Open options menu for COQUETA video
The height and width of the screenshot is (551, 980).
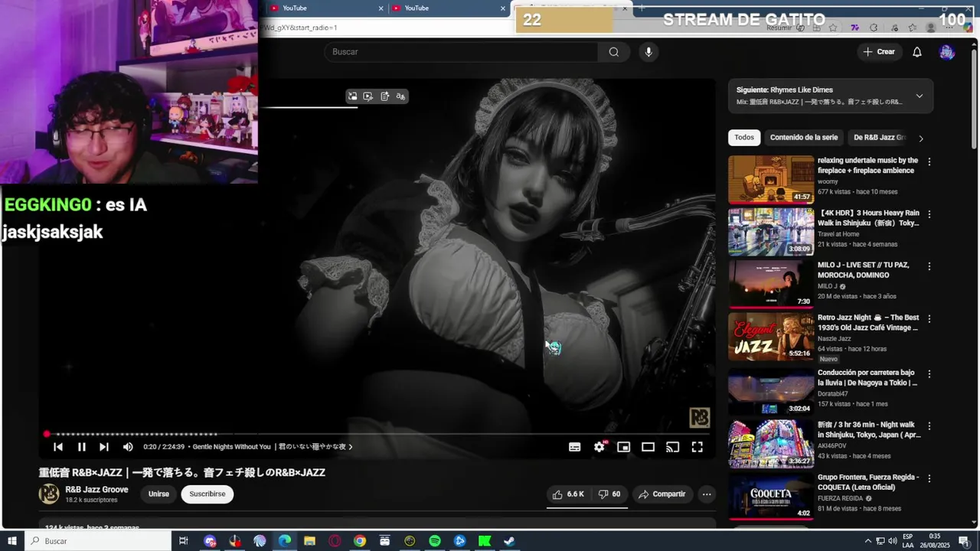pos(929,478)
